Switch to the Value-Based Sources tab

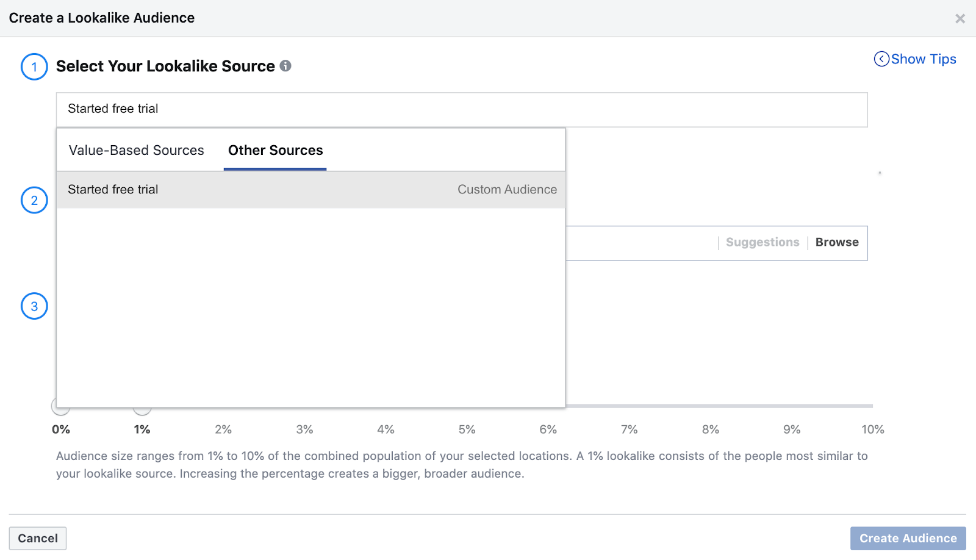coord(136,151)
